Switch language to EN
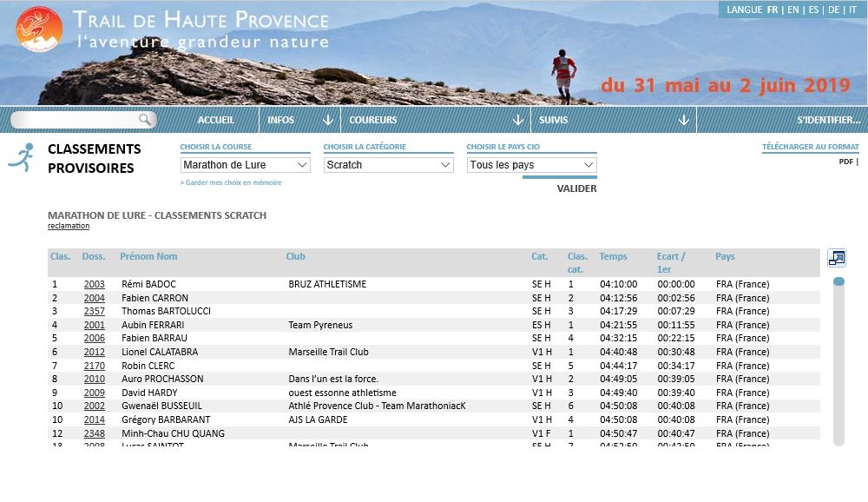Viewport: 868px width, 502px height. coord(793,10)
